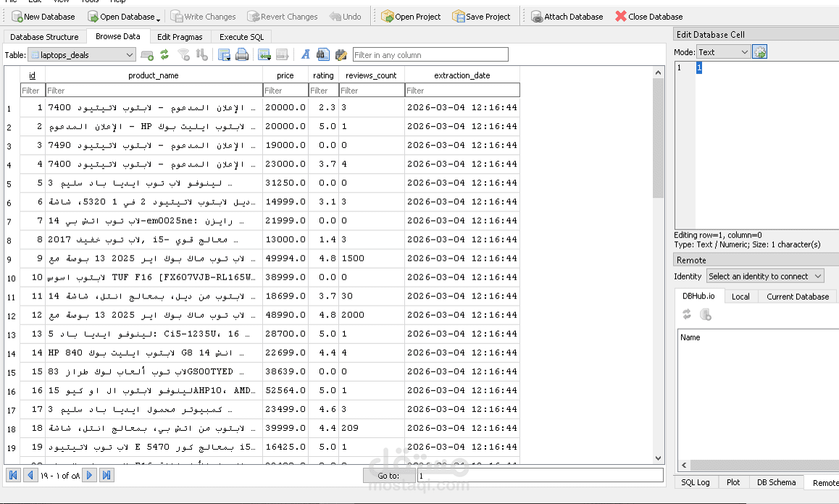Click the table's vertical scrollbar thumb
The height and width of the screenshot is (504, 839).
pos(658,138)
